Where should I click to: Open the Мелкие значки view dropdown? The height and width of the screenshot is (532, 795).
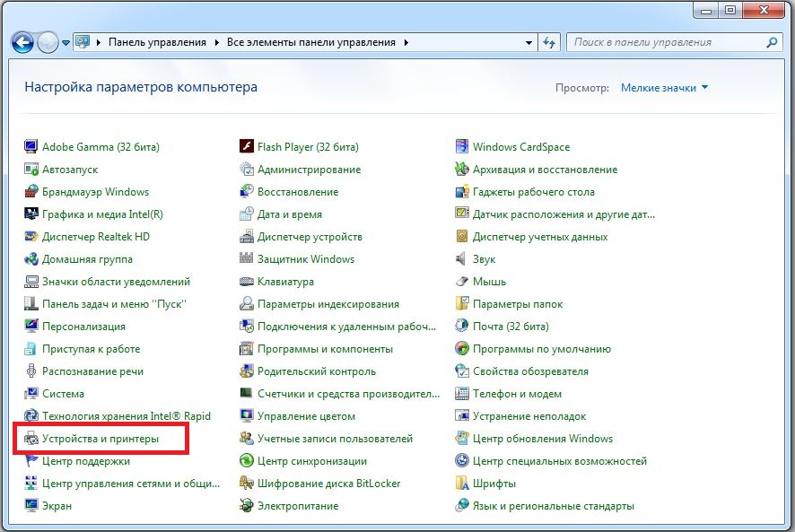(664, 88)
